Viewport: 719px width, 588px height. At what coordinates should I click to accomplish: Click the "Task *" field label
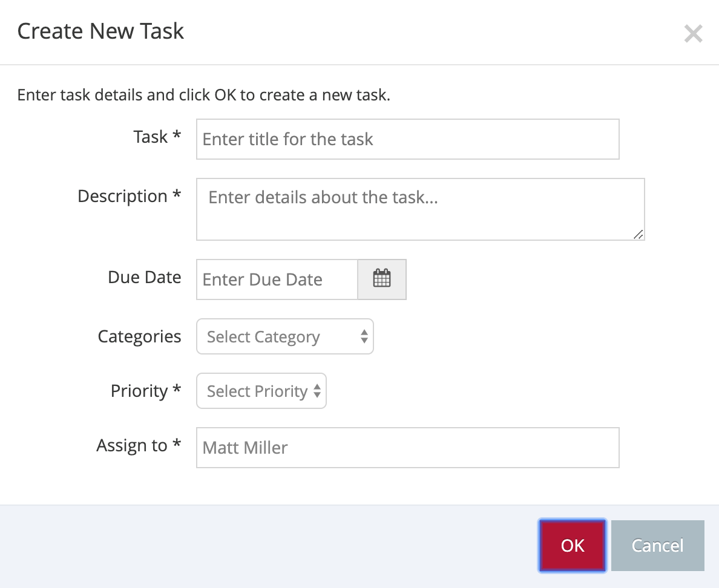[x=157, y=137]
